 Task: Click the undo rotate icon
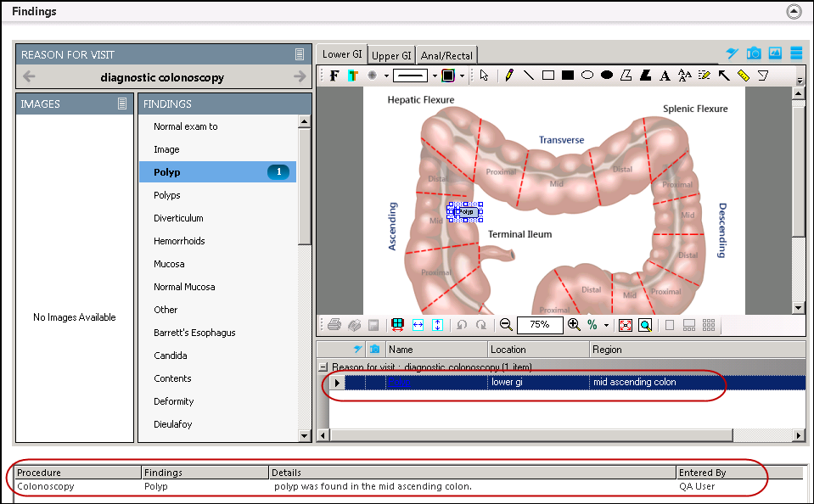pos(462,325)
